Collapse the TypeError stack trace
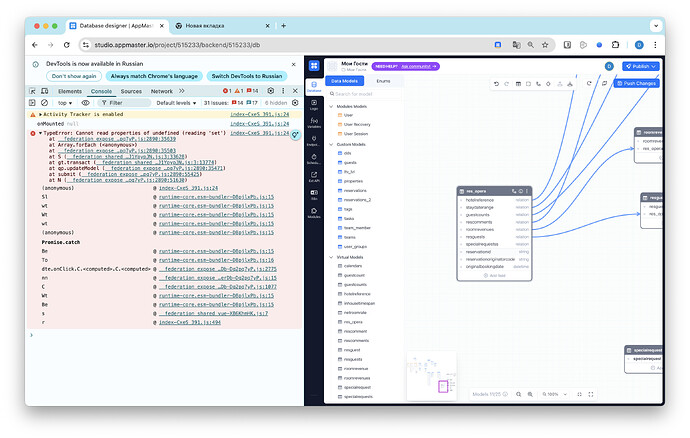The image size is (690, 438). coord(40,133)
